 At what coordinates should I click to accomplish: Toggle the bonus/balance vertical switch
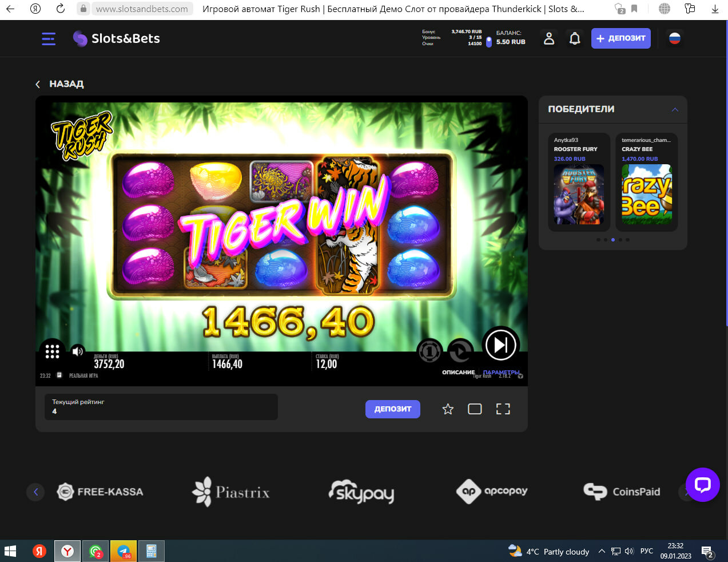tap(489, 41)
